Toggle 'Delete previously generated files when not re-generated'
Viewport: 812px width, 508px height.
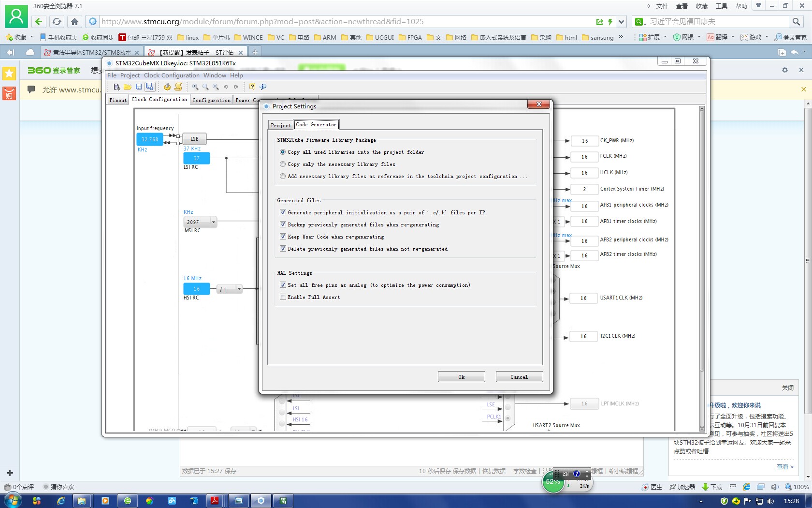coord(283,249)
